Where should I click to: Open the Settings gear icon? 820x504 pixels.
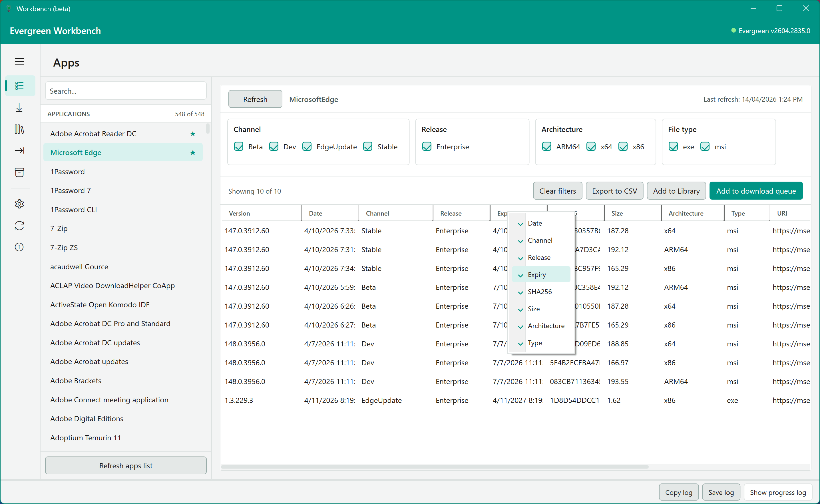pos(19,204)
